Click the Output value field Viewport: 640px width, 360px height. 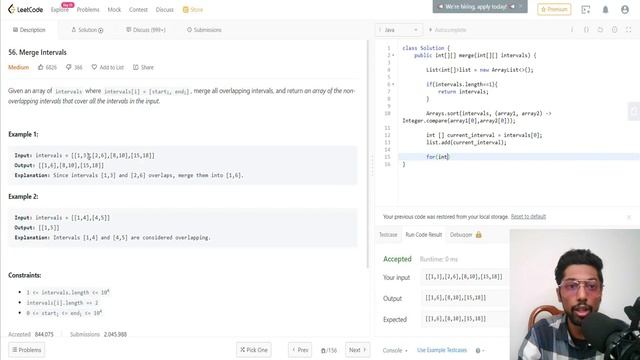click(464, 298)
